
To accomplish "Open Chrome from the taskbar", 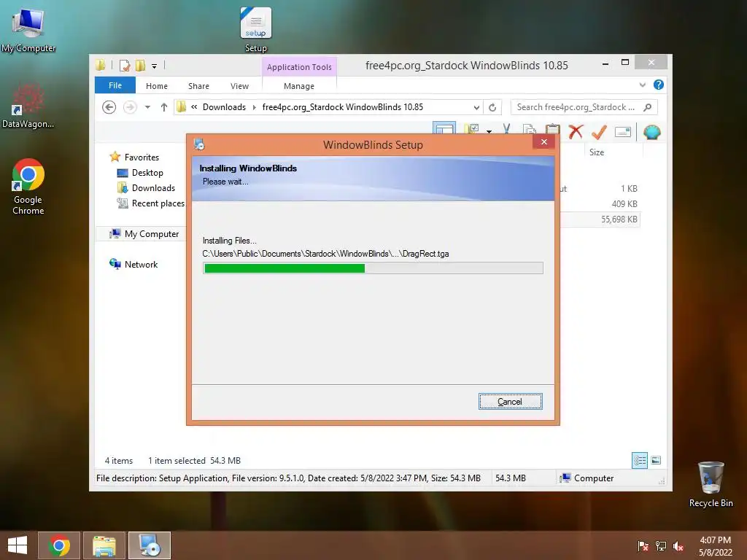I will click(x=59, y=545).
